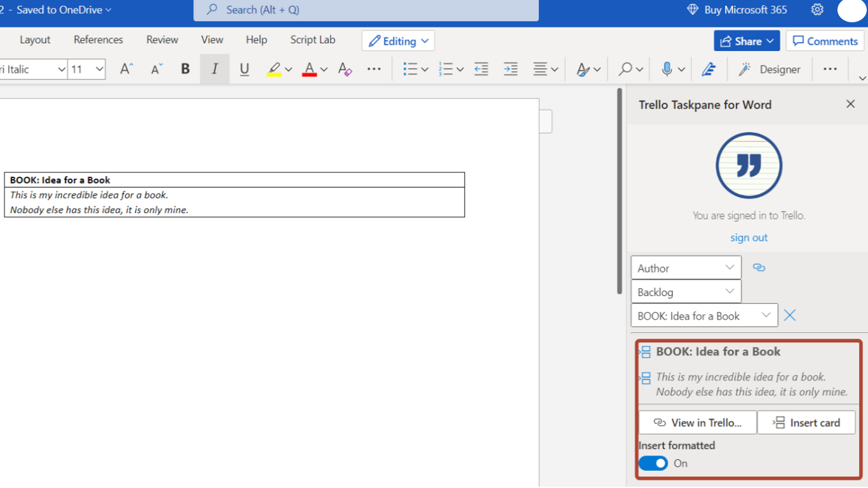This screenshot has height=488, width=868.
Task: Click View in Trello button
Action: 698,423
